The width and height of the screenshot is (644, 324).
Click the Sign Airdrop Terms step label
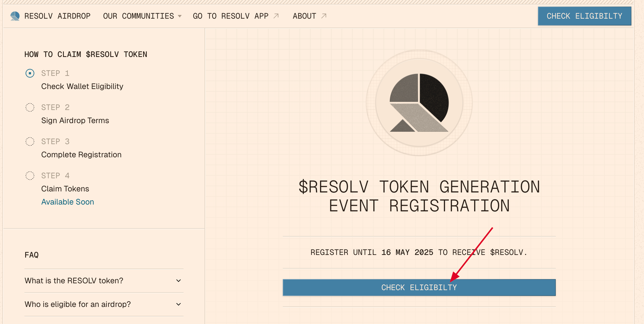(75, 121)
